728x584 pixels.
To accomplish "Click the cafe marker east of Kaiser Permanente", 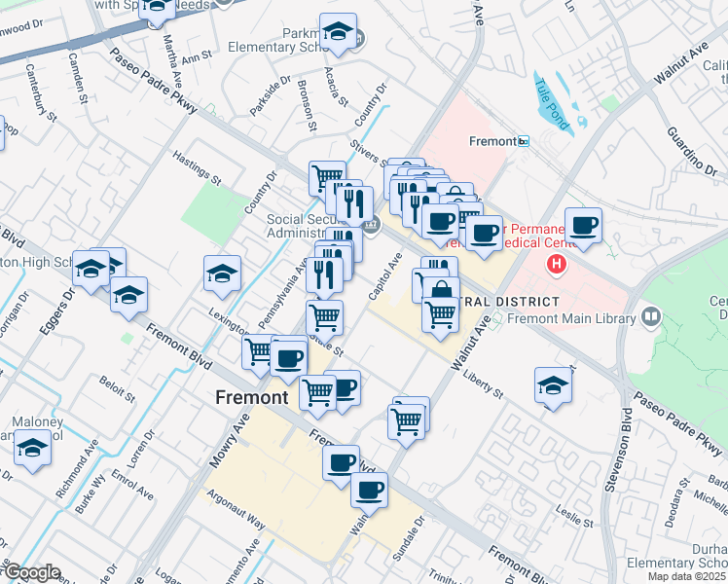I will 584,228.
